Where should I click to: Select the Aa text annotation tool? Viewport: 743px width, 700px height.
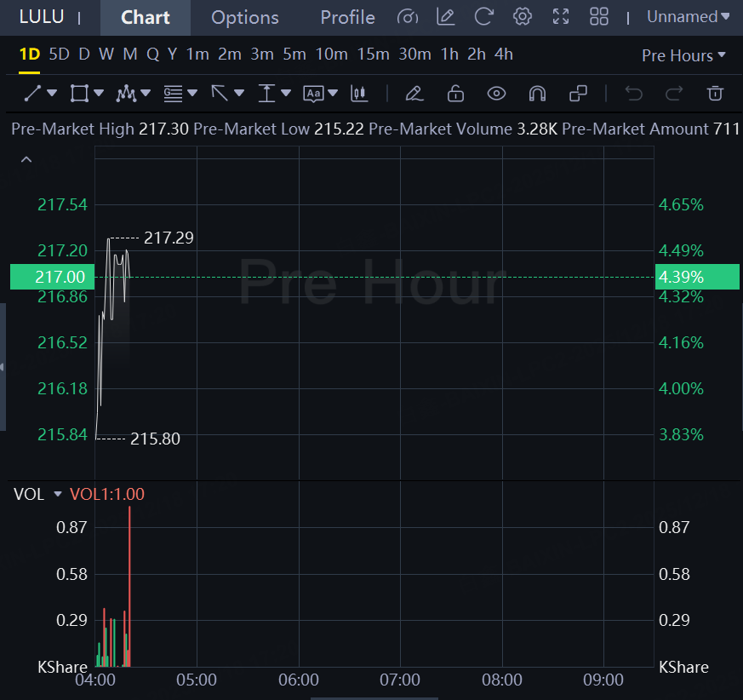point(313,94)
